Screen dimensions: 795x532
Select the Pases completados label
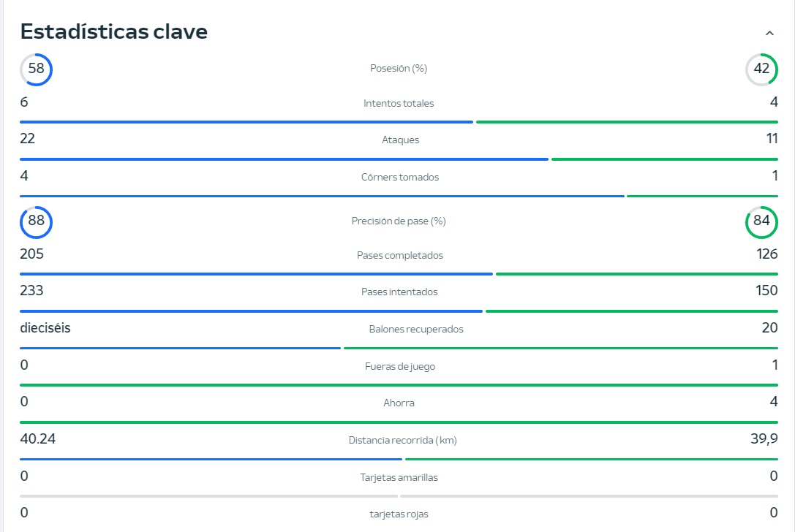coord(399,255)
